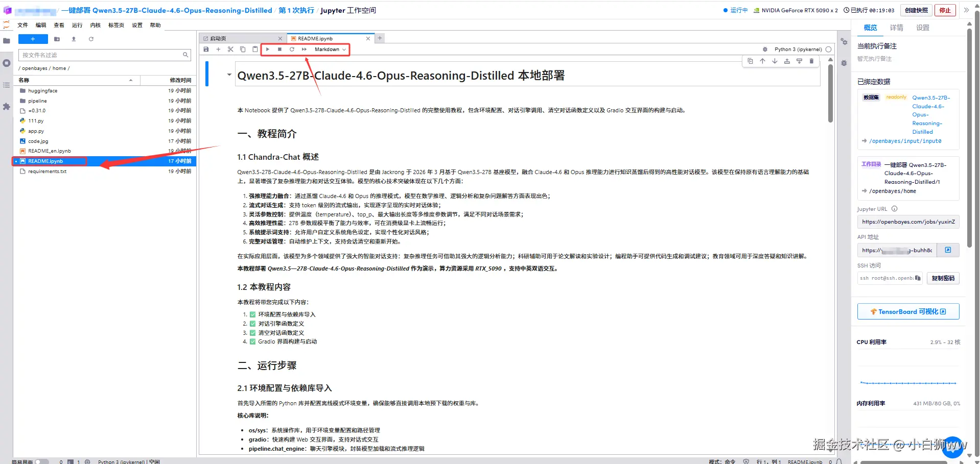Open the debugger panel in right sidebar
This screenshot has height=464, width=980.
point(844,63)
